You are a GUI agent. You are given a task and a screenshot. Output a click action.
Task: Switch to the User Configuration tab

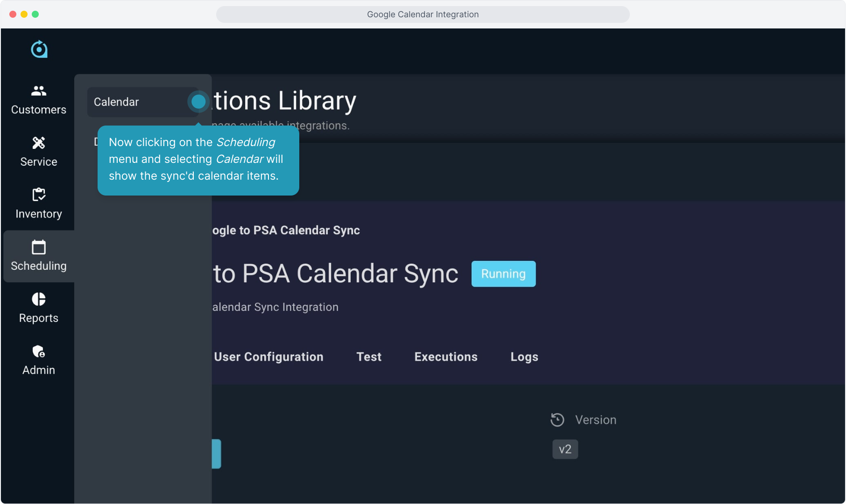(x=268, y=357)
